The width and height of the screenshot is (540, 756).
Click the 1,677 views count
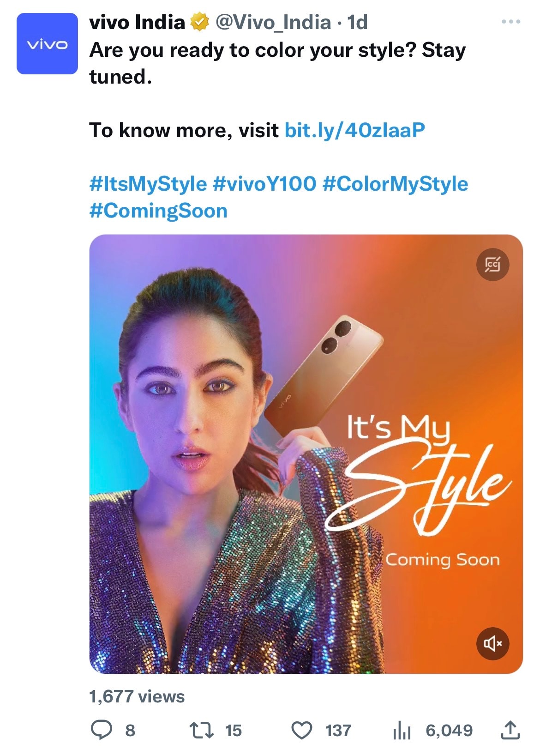(x=137, y=696)
